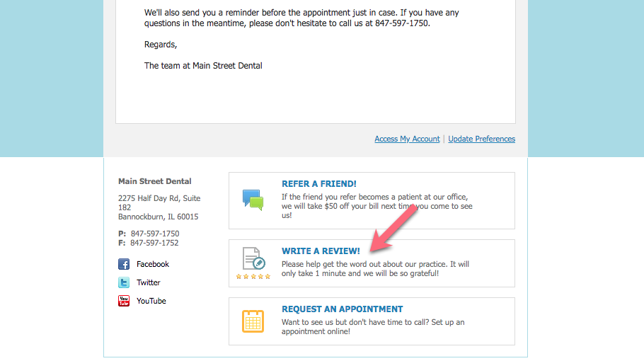Visit the Twitter text link
644x361 pixels.
click(149, 282)
